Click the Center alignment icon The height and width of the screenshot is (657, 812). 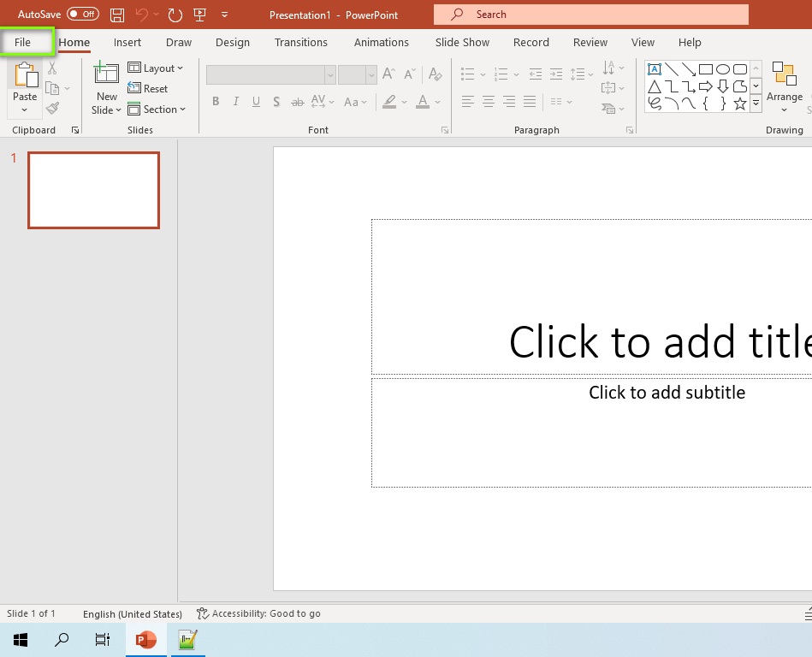489,102
